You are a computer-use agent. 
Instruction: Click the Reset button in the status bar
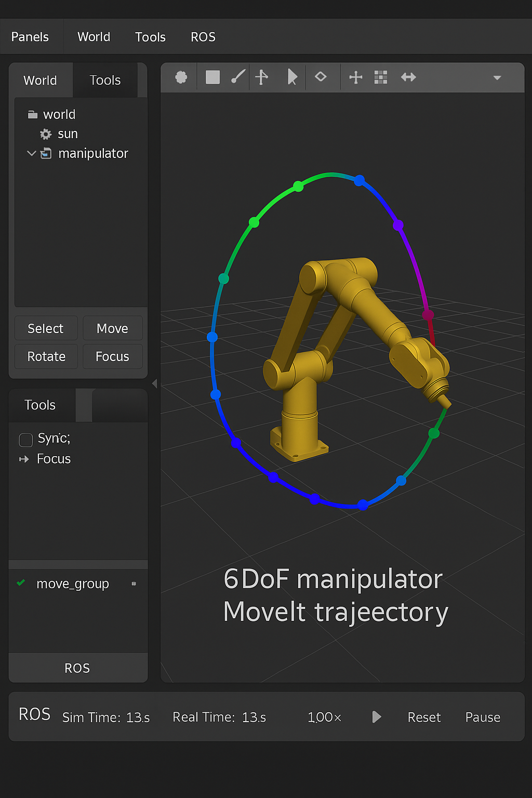click(x=424, y=717)
